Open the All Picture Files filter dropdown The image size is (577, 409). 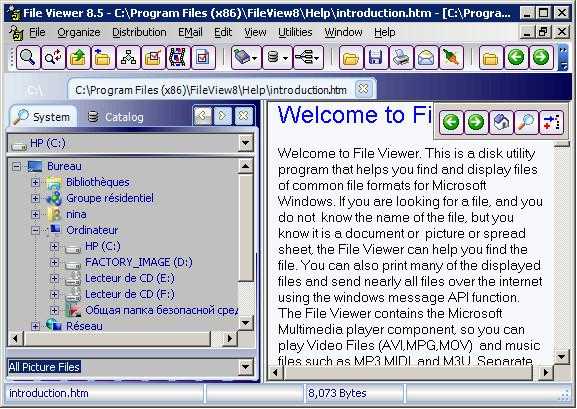[x=245, y=367]
